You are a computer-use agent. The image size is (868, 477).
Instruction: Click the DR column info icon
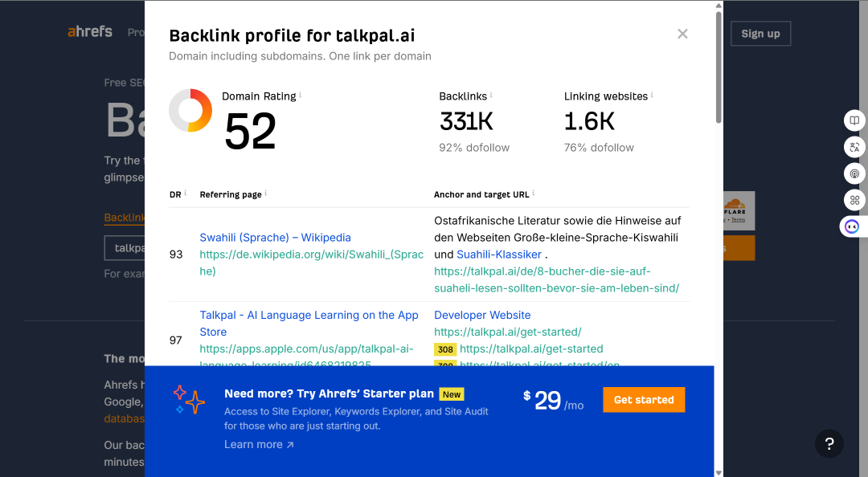pos(185,193)
